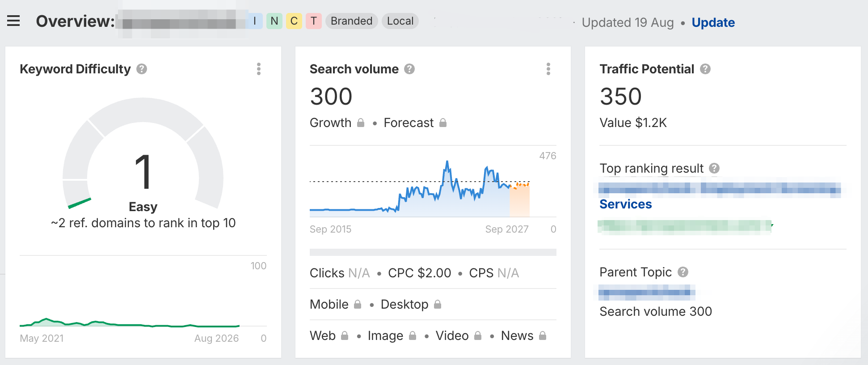Click the Keyword Difficulty help icon

[142, 69]
